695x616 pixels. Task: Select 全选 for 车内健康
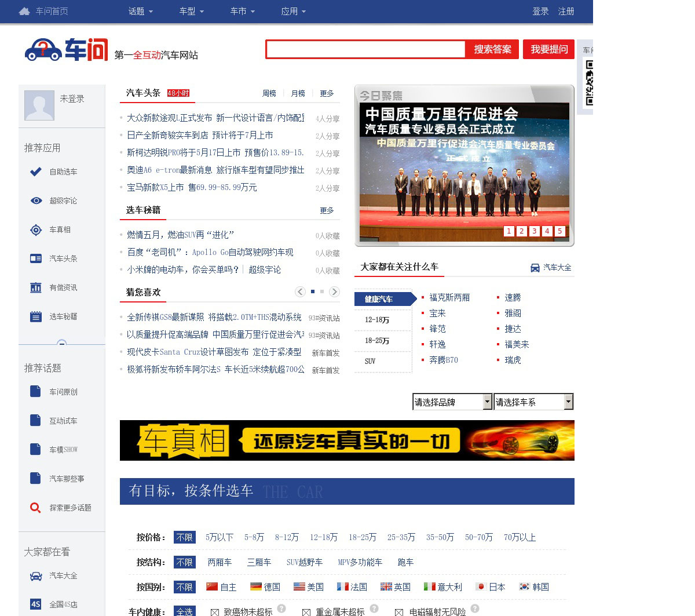185,611
